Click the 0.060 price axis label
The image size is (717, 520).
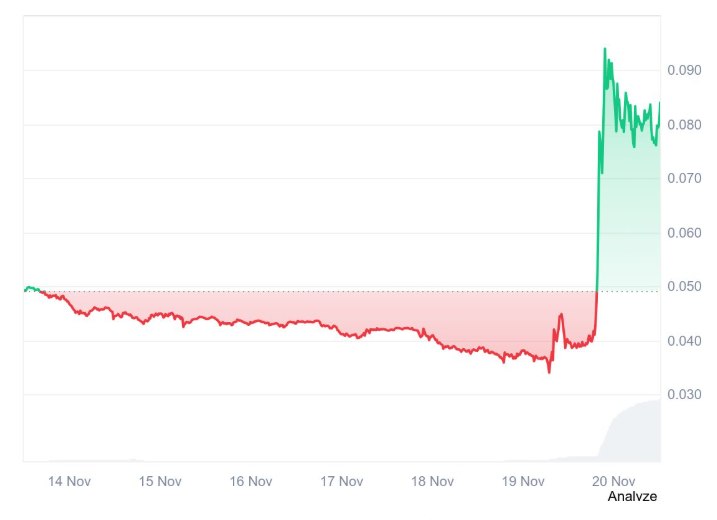pyautogui.click(x=683, y=233)
